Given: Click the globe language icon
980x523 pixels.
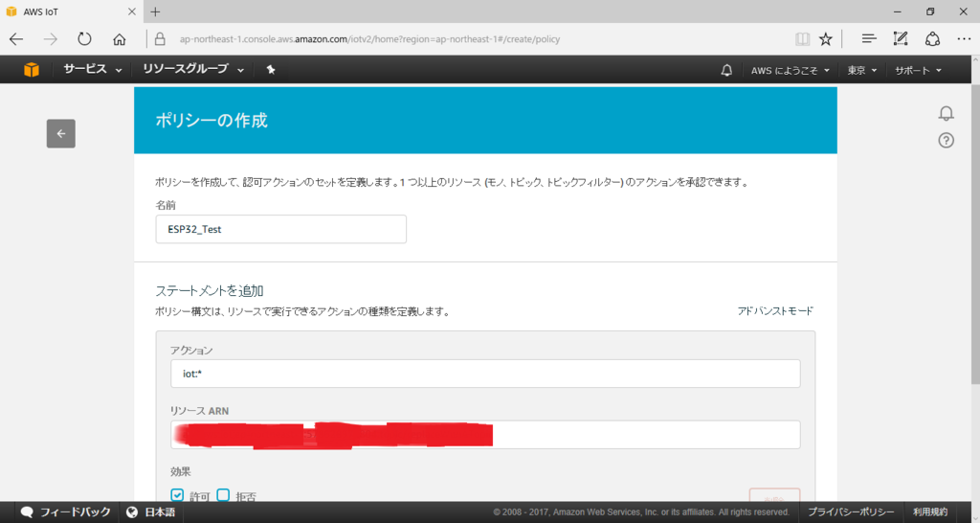Looking at the screenshot, I should pos(132,512).
